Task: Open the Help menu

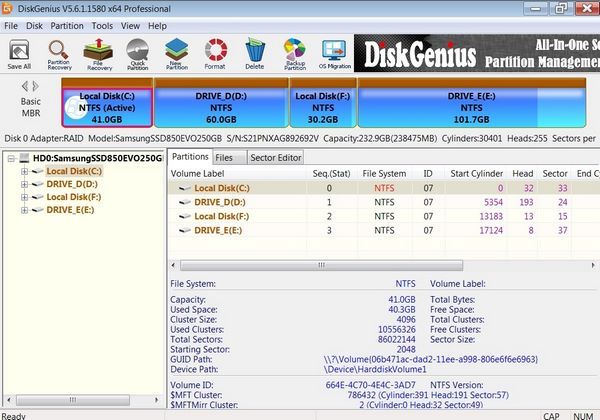Action: coord(157,26)
